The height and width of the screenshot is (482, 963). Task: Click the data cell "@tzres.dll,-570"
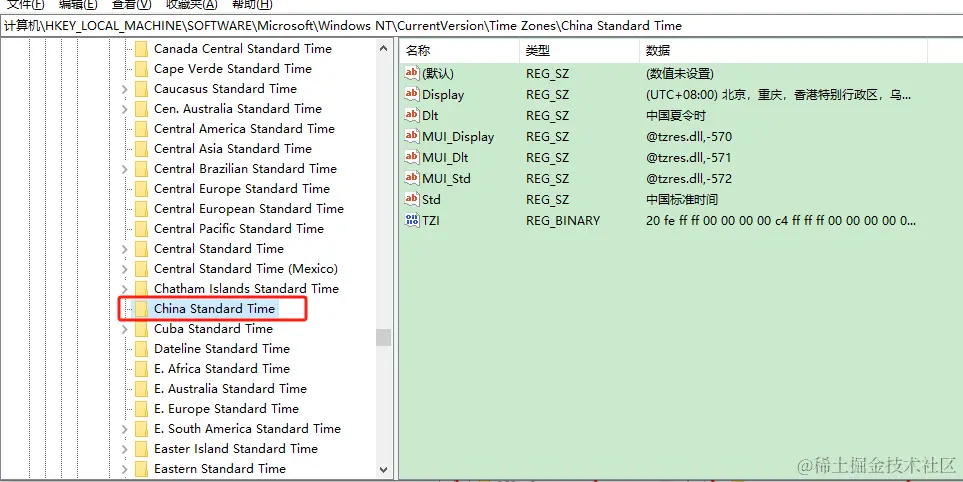point(689,136)
